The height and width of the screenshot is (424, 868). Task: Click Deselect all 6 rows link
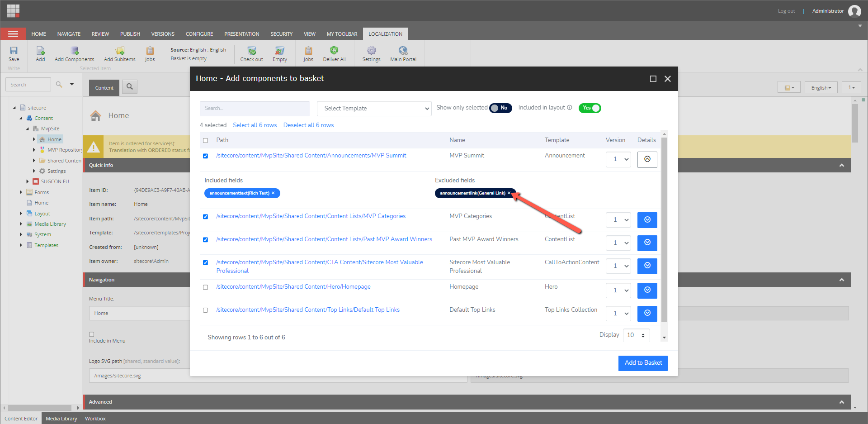309,125
